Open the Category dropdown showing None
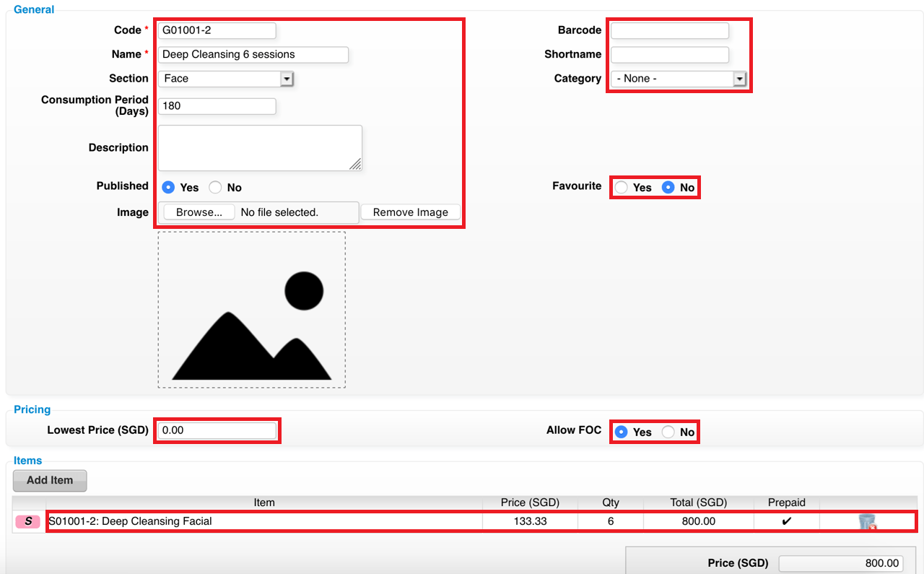Image resolution: width=924 pixels, height=574 pixels. click(x=679, y=79)
